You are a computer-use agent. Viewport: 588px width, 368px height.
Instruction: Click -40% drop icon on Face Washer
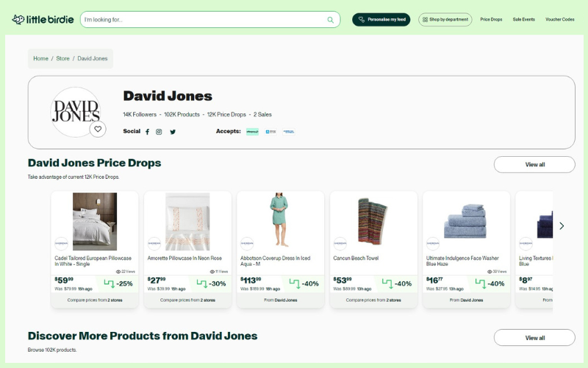(481, 283)
